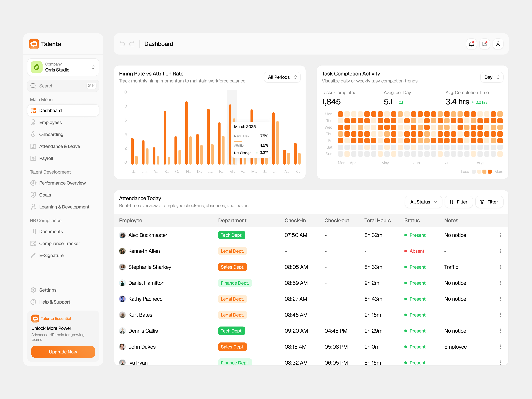Select Employees from the sidebar menu
This screenshot has height=399, width=532.
pyautogui.click(x=51, y=122)
